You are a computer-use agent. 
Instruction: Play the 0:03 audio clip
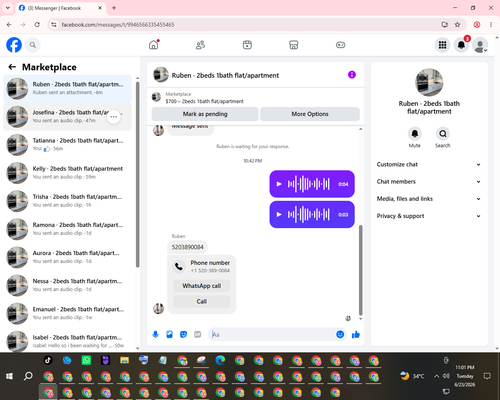(x=279, y=214)
